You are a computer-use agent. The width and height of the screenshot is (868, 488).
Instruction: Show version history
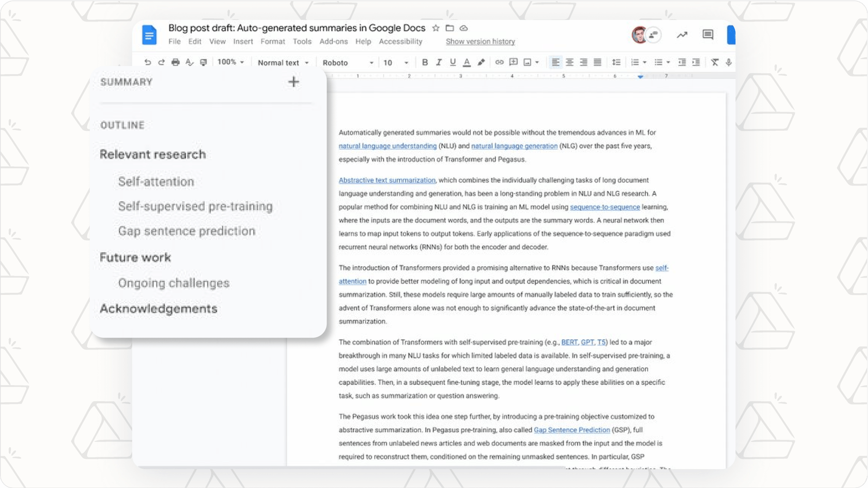(x=479, y=41)
